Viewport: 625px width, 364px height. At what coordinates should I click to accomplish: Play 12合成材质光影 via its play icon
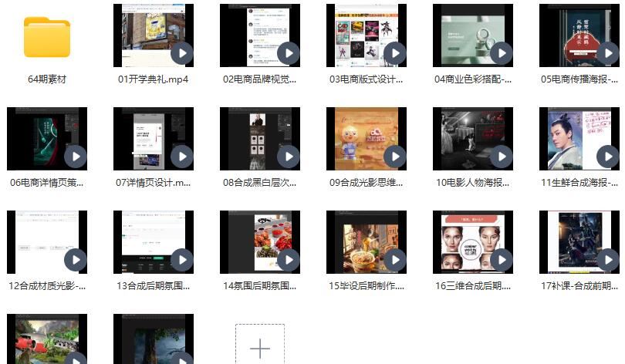click(x=76, y=260)
